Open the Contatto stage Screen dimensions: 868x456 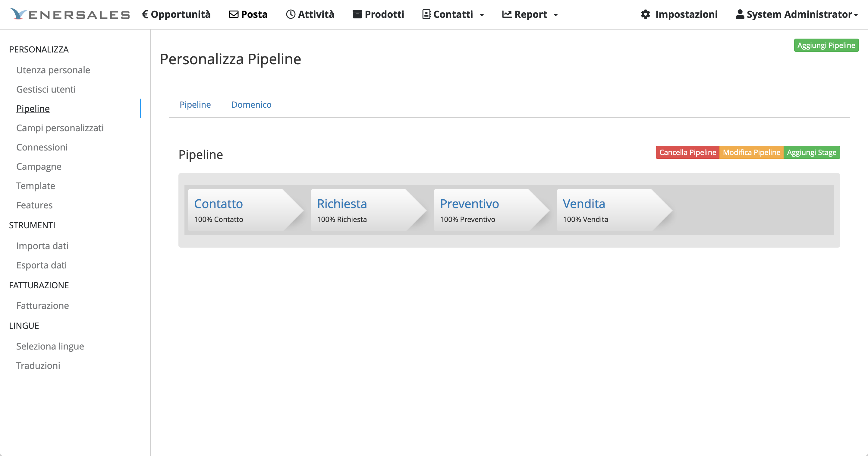click(x=218, y=204)
